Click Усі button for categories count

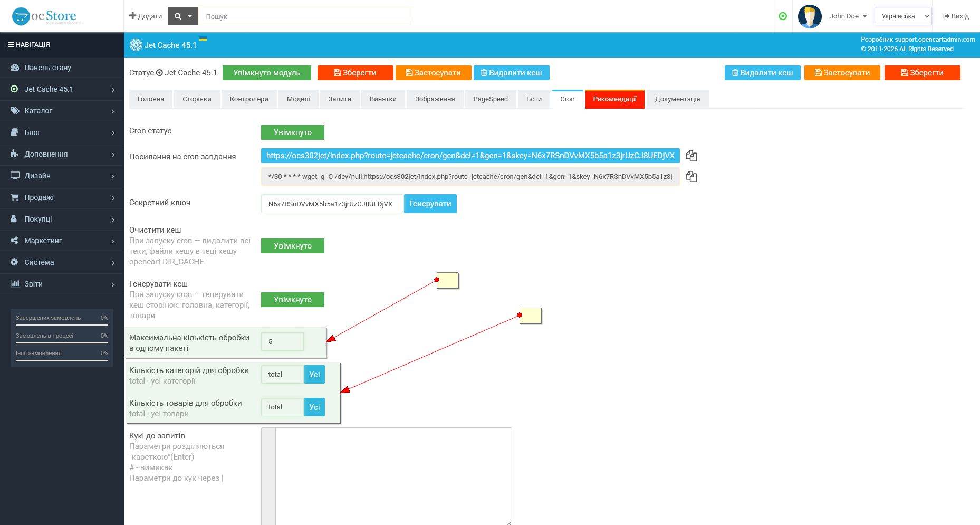tap(314, 375)
